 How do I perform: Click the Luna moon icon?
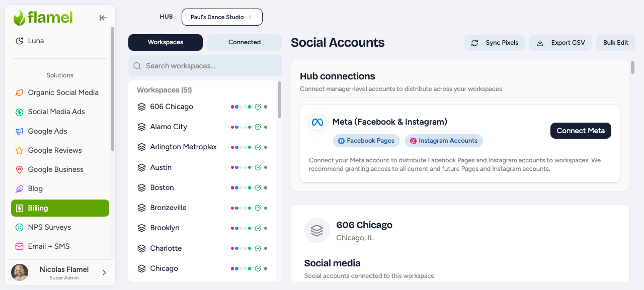[19, 41]
